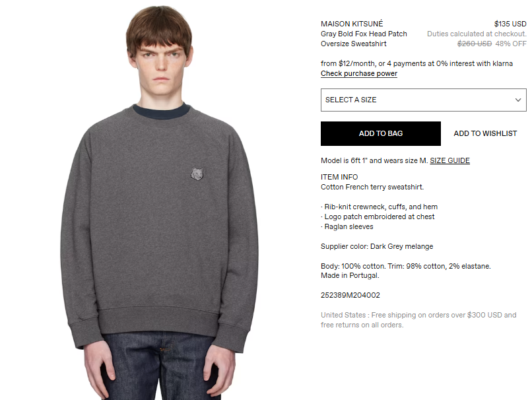
Task: Click the Item Info heading
Action: tap(339, 177)
